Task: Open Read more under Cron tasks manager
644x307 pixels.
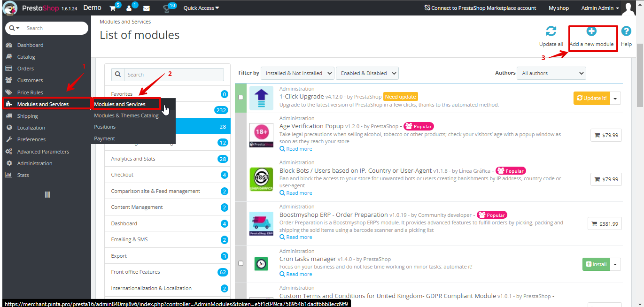Action: click(x=296, y=274)
